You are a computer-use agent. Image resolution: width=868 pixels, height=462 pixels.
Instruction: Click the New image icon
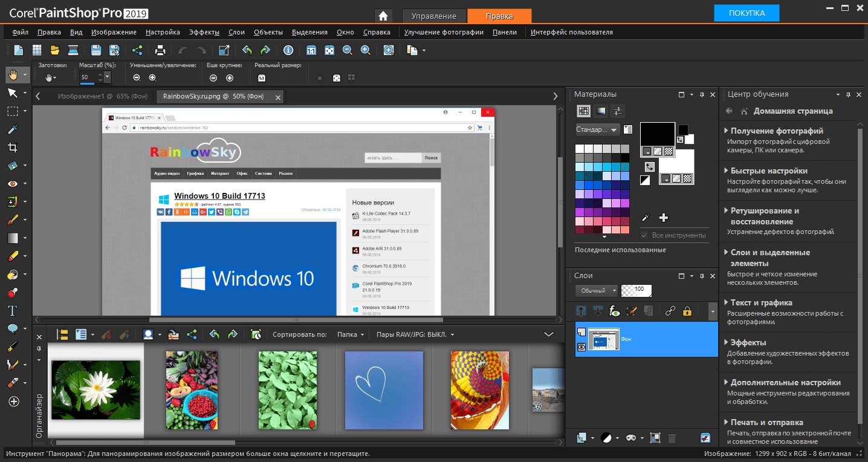point(19,50)
